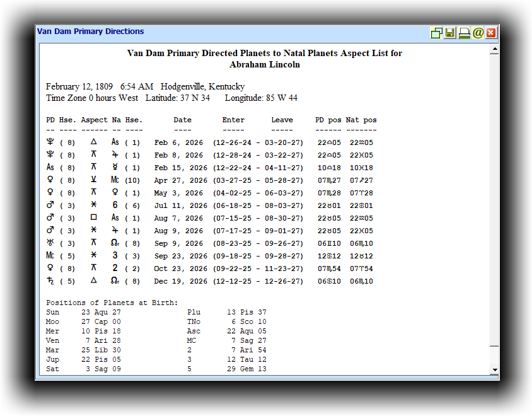Click the Mars glyph in the Jul 11 row
The width and height of the screenshot is (532, 416).
50,205
